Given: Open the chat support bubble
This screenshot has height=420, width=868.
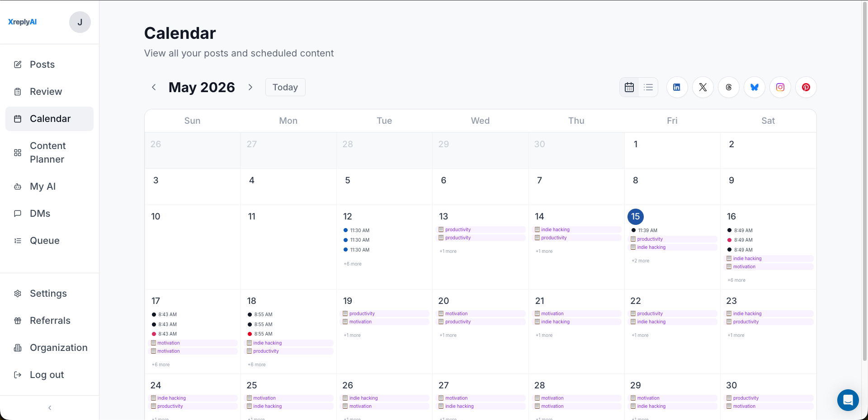Looking at the screenshot, I should (848, 400).
